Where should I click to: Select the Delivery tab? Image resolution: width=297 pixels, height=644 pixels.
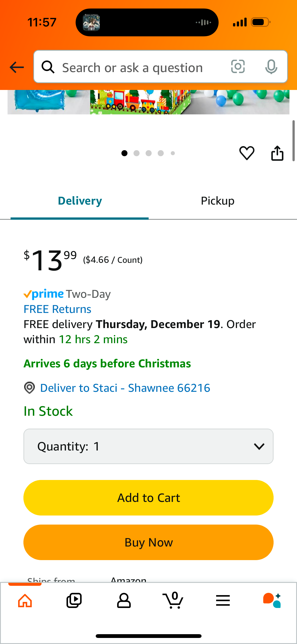(x=80, y=201)
